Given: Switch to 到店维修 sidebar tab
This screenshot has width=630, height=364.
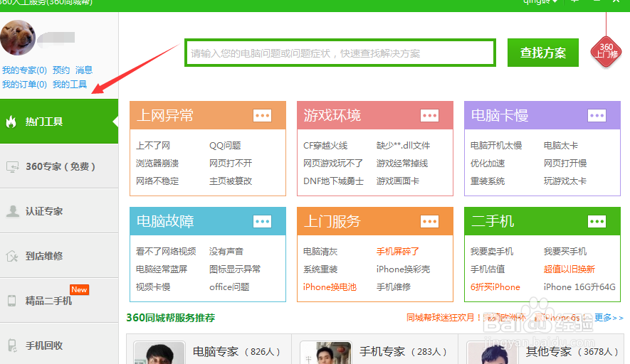Looking at the screenshot, I should pos(59,256).
